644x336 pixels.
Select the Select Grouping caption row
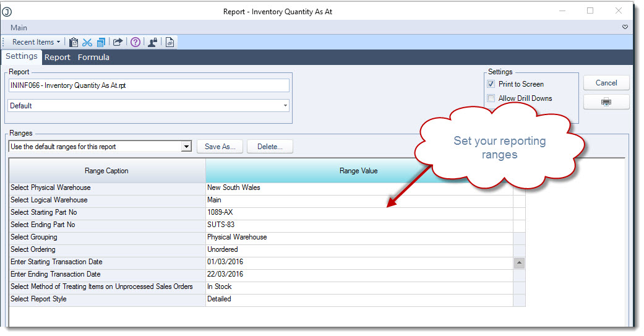pyautogui.click(x=107, y=237)
